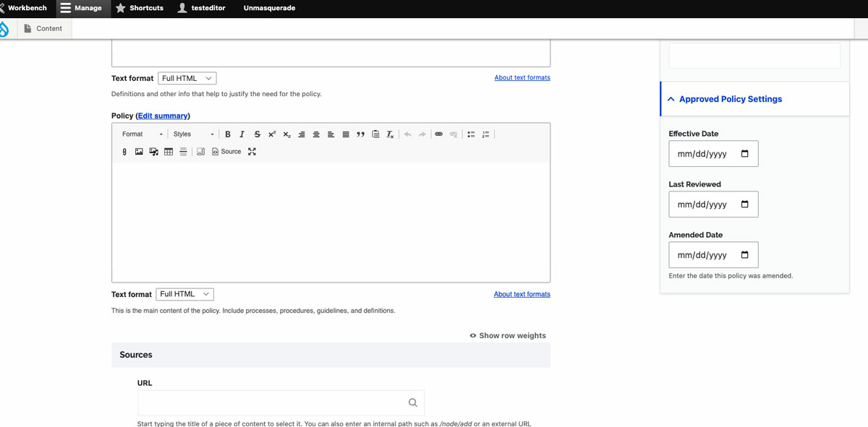This screenshot has height=427, width=868.
Task: Open the Shortcuts menu
Action: point(140,8)
